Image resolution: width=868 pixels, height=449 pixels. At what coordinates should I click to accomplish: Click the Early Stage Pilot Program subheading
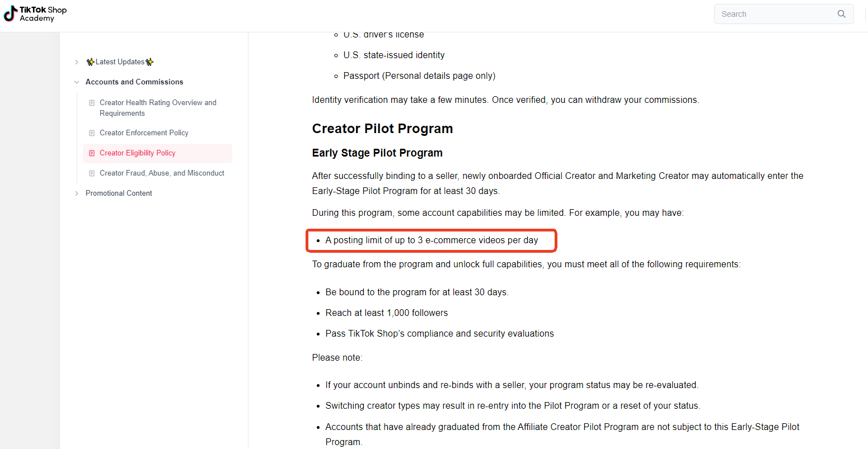[x=377, y=153]
